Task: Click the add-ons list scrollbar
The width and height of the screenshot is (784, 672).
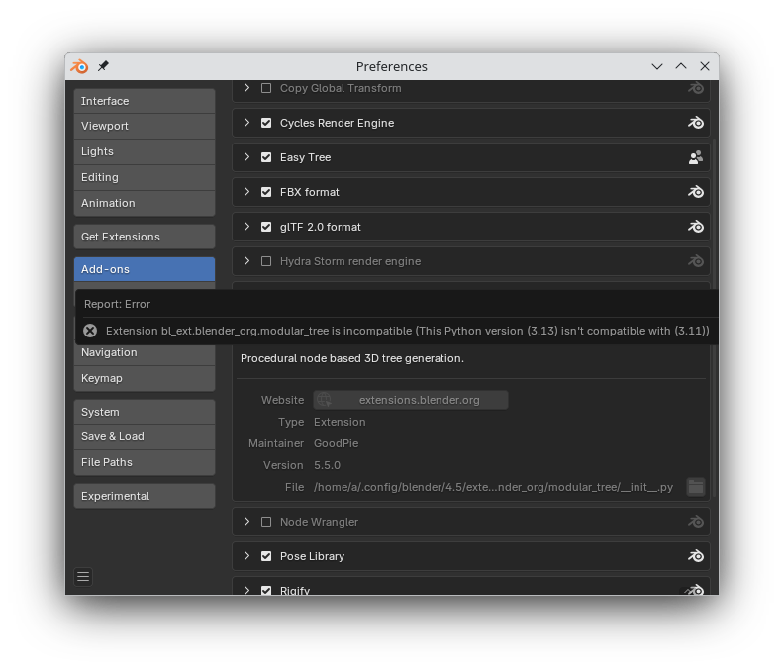Action: pos(715,318)
